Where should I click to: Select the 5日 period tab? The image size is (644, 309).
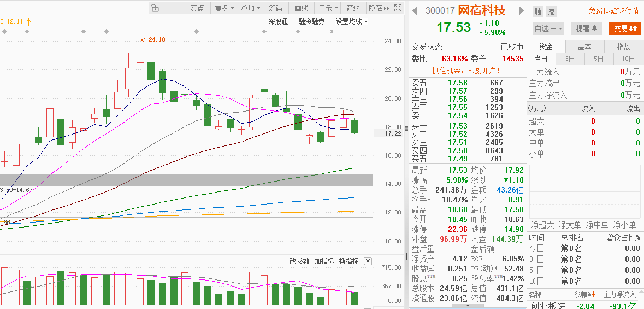[x=599, y=59]
